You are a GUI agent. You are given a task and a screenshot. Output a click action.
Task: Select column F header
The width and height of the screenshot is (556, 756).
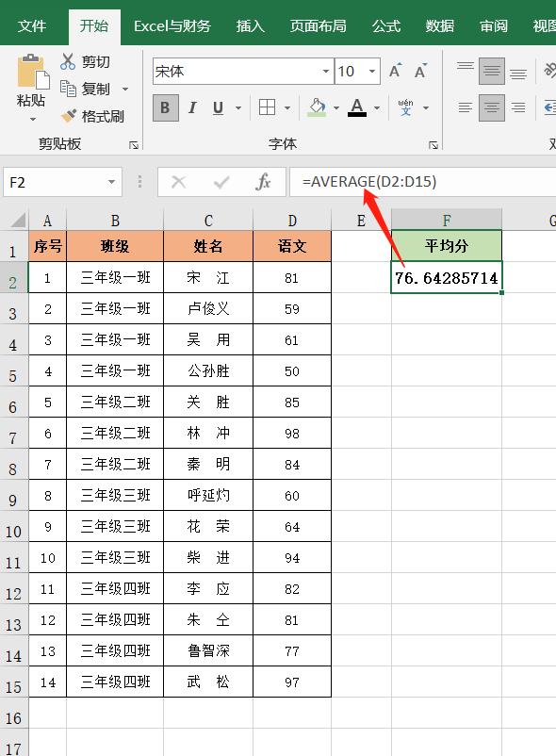[447, 221]
